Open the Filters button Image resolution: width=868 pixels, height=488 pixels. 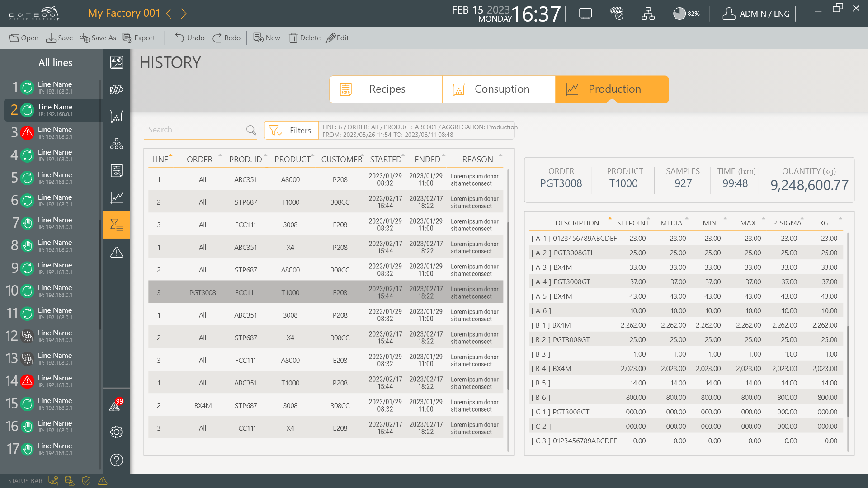[x=291, y=131]
